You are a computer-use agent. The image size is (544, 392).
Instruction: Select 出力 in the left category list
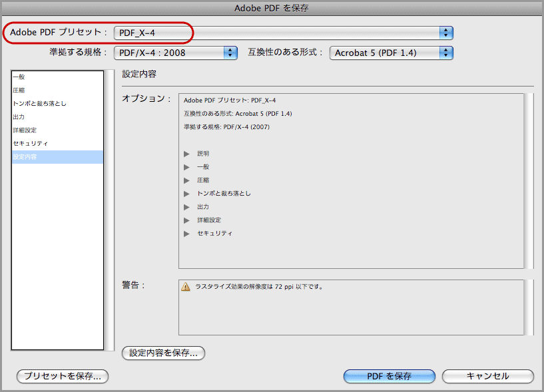point(57,117)
